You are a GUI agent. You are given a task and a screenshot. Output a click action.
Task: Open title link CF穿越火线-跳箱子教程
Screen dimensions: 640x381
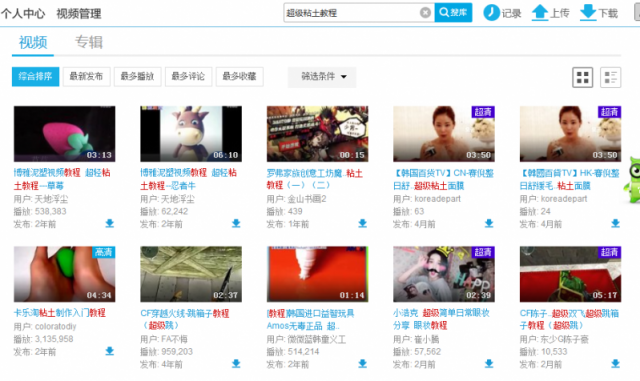click(x=185, y=319)
